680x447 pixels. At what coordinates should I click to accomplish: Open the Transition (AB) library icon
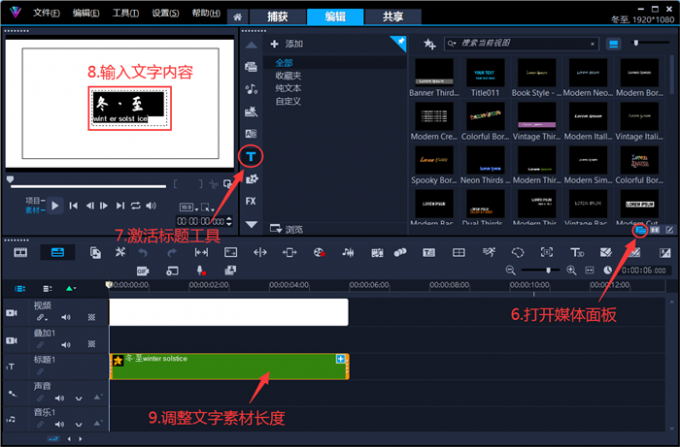pyautogui.click(x=251, y=134)
